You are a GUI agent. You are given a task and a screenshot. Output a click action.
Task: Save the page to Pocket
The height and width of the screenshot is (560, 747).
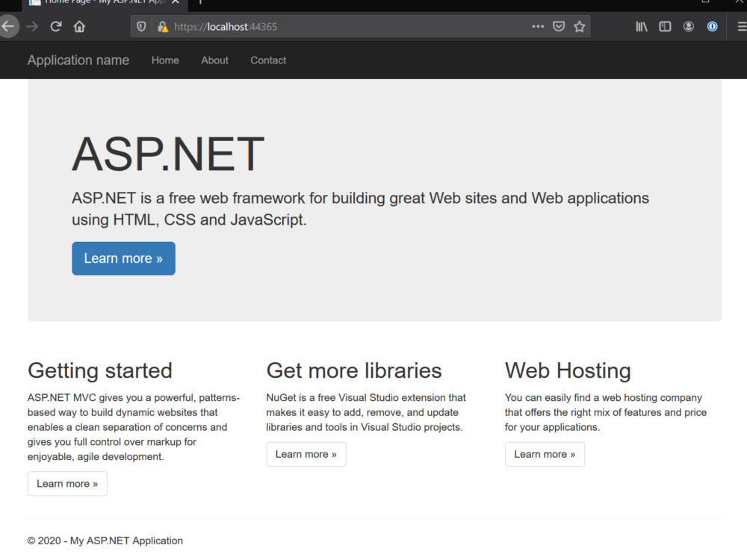point(559,26)
